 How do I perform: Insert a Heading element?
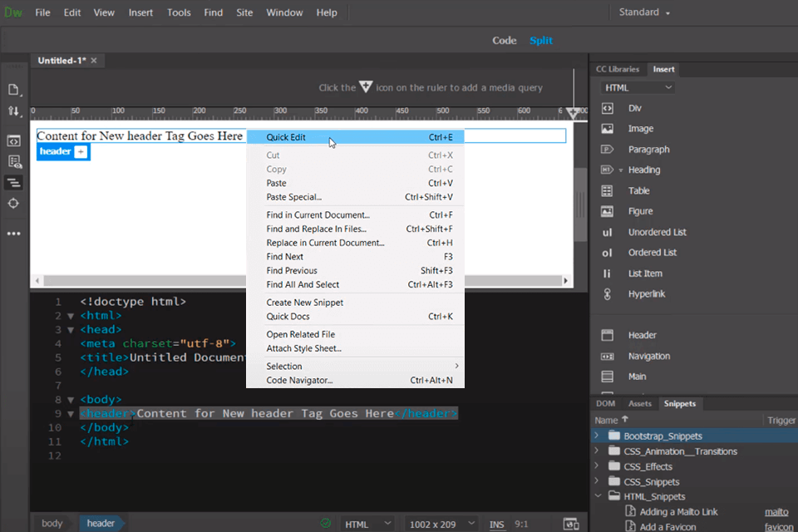pos(643,170)
